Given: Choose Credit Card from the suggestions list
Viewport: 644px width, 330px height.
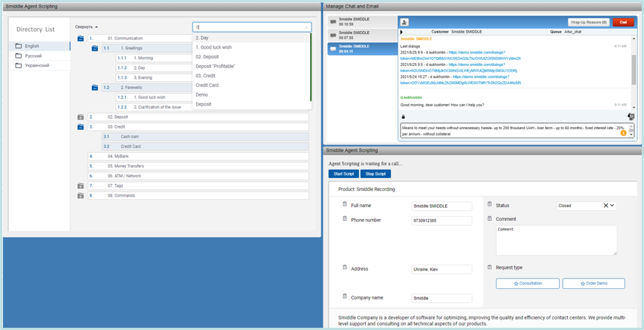Looking at the screenshot, I should tap(251, 85).
